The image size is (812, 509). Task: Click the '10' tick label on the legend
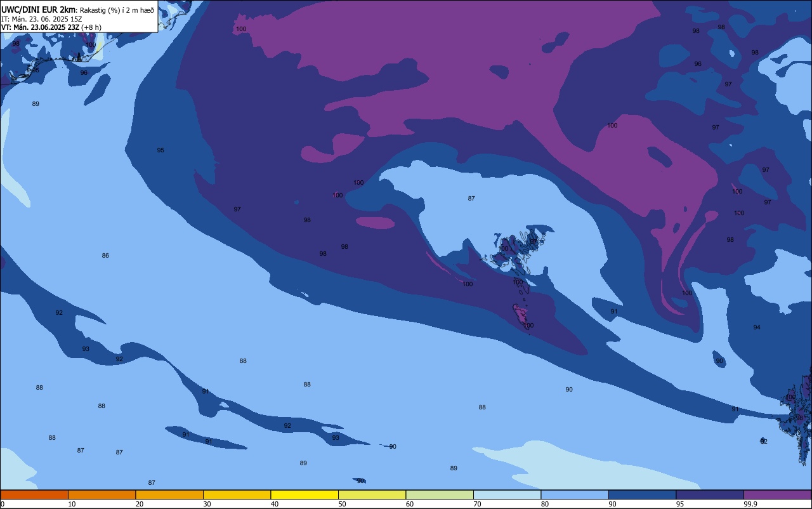click(72, 504)
